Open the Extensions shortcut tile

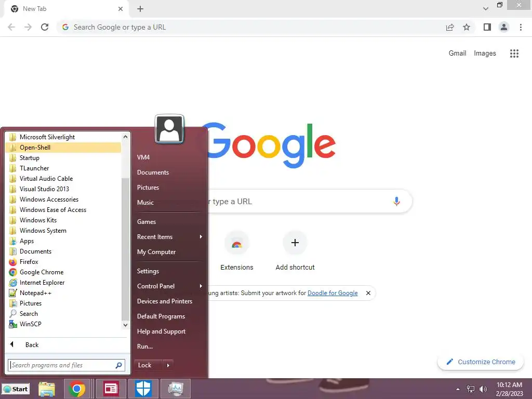(237, 251)
